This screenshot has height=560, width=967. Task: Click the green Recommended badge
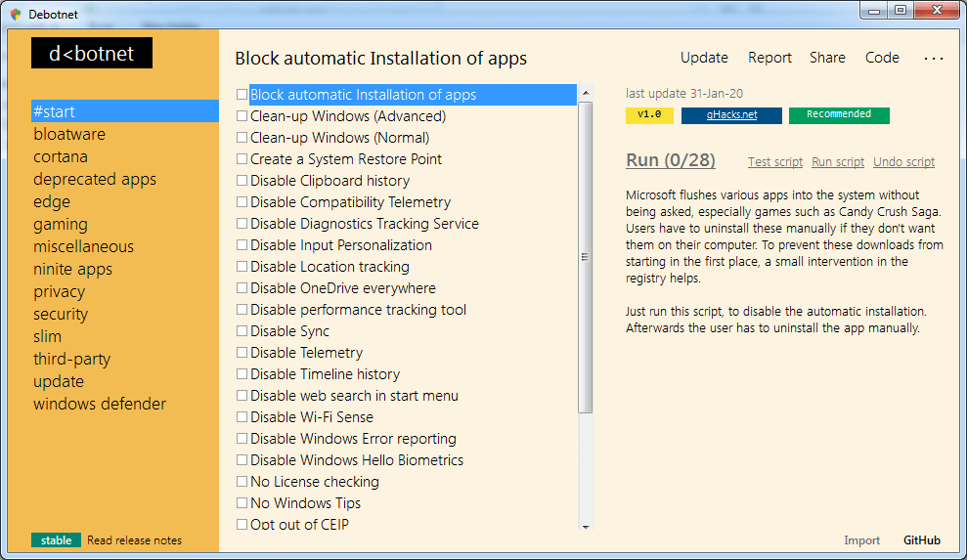pyautogui.click(x=839, y=115)
